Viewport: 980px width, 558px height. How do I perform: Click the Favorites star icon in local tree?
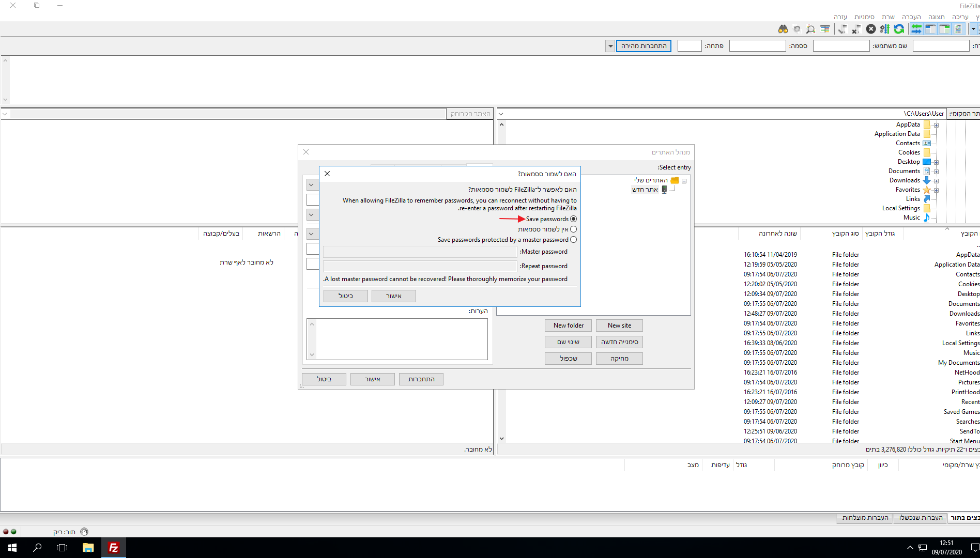click(927, 190)
